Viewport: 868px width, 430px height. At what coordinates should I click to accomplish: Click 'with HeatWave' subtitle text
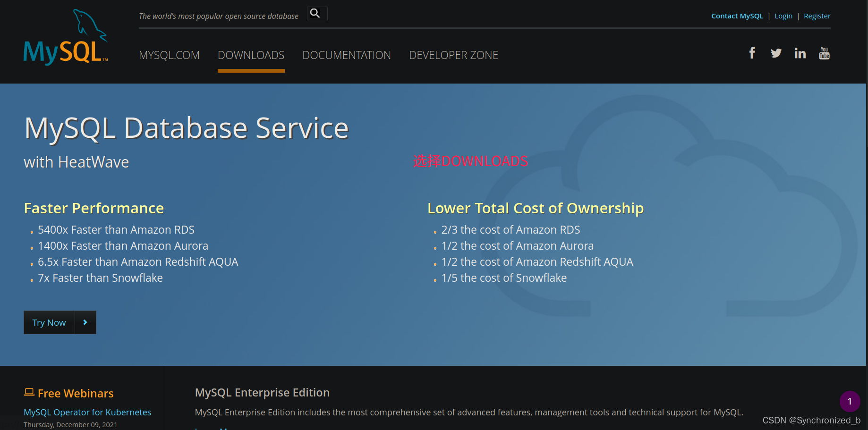click(x=77, y=162)
